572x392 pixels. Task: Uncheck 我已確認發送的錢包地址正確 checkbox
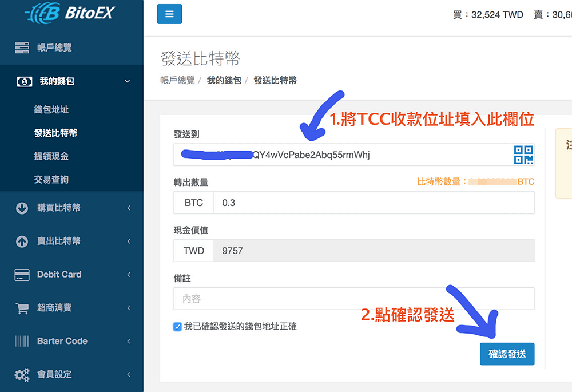(177, 326)
